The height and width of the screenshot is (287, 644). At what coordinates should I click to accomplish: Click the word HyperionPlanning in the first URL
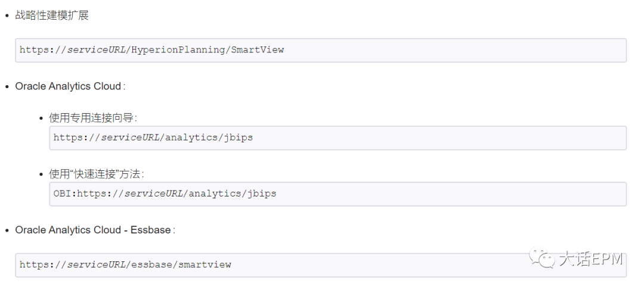[x=177, y=50]
